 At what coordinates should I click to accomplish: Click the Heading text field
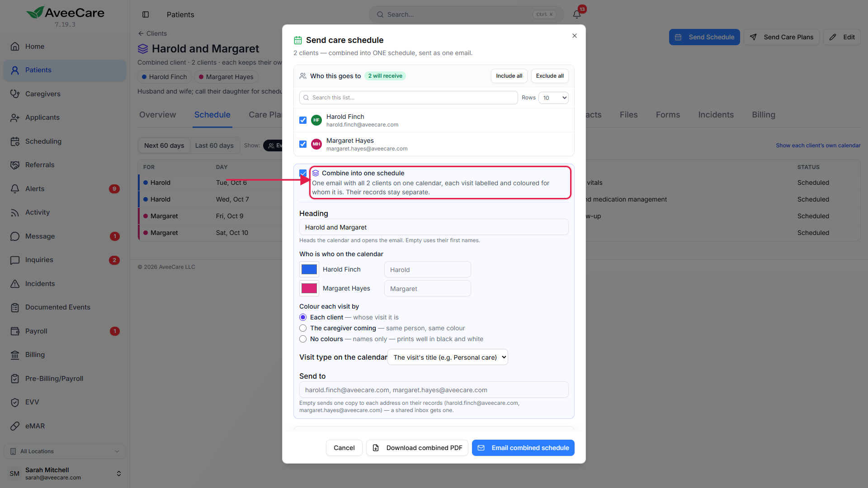(x=434, y=227)
